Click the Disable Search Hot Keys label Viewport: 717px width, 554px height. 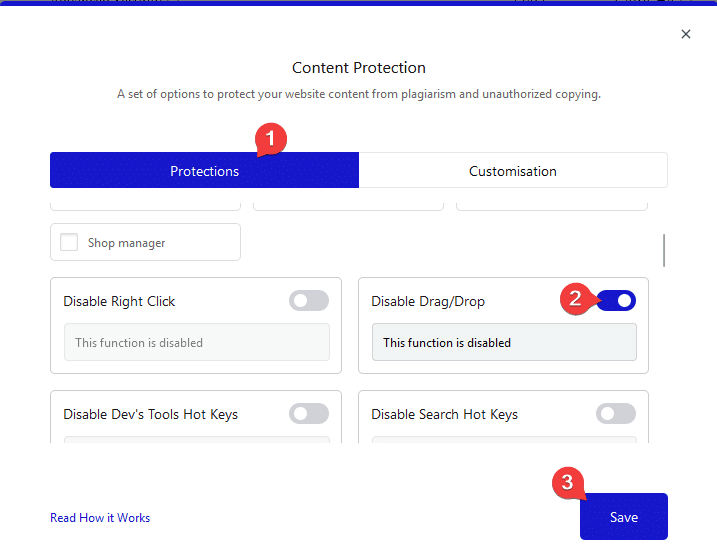[x=444, y=414]
